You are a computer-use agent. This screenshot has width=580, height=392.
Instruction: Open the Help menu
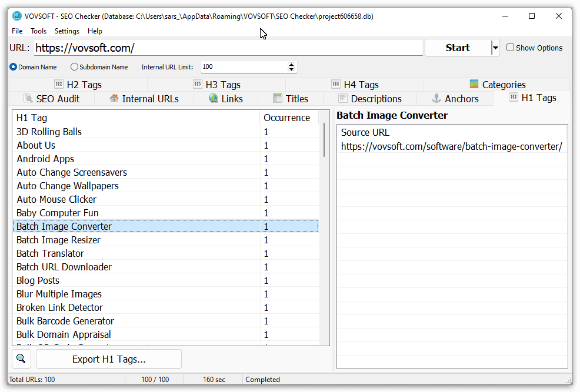(x=95, y=31)
